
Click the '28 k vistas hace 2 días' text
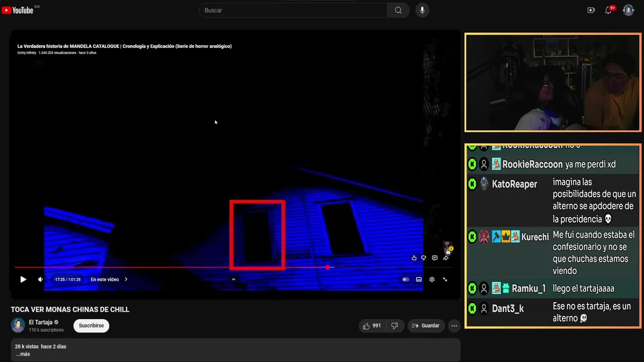(41, 346)
